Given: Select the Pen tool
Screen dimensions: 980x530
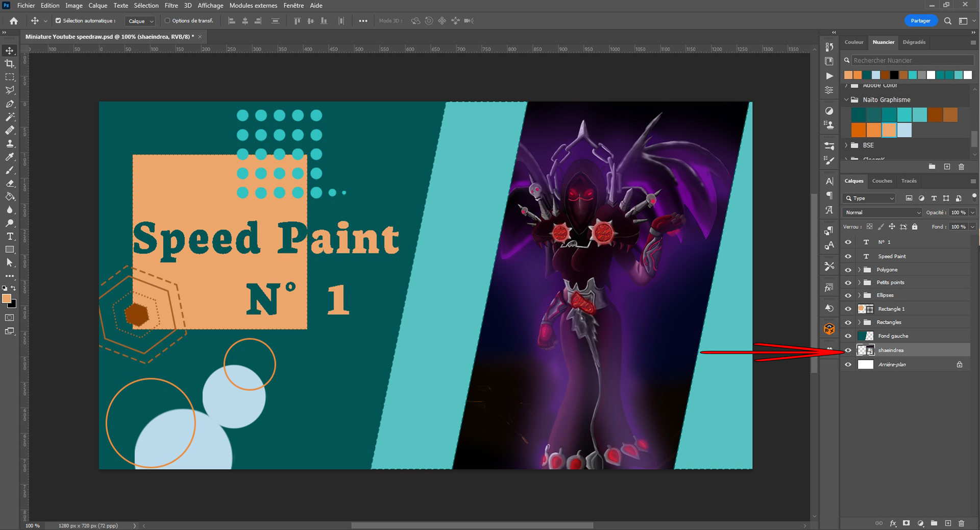Looking at the screenshot, I should coord(10,104).
